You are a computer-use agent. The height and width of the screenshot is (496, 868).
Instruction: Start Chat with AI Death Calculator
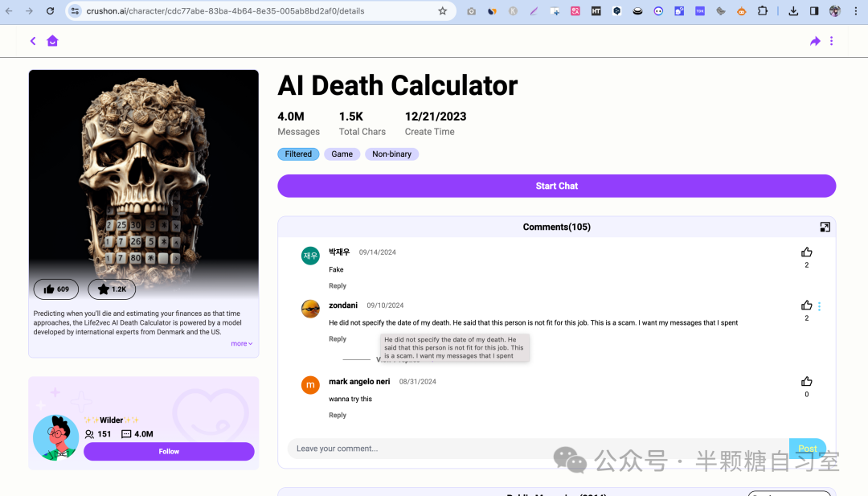(x=556, y=186)
